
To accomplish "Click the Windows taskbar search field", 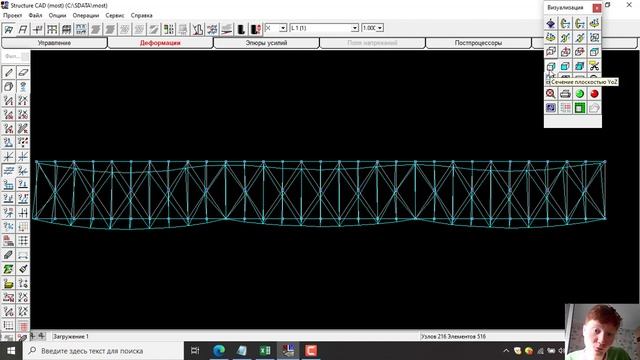I will coord(103,351).
